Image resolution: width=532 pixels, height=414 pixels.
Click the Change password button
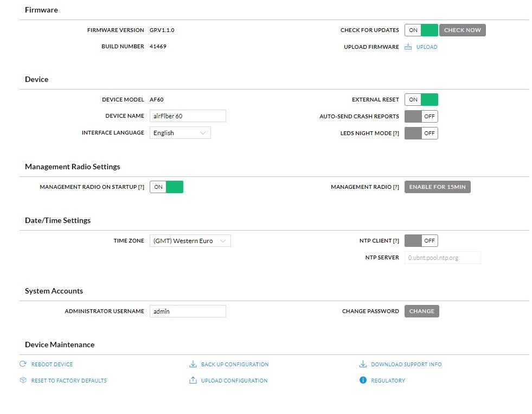pos(421,311)
